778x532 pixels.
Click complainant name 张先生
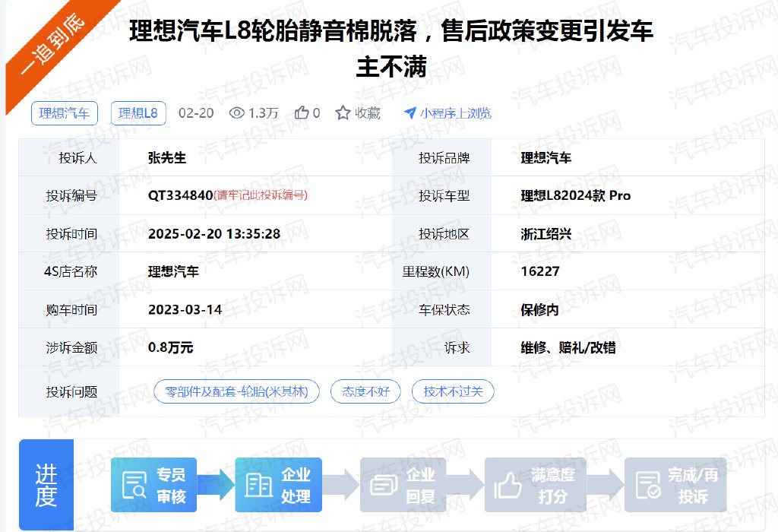[166, 158]
